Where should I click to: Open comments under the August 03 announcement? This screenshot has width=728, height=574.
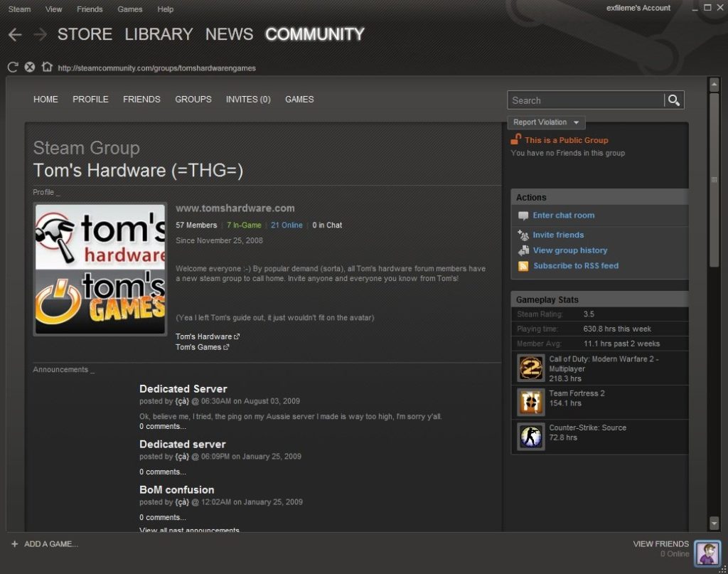(163, 426)
